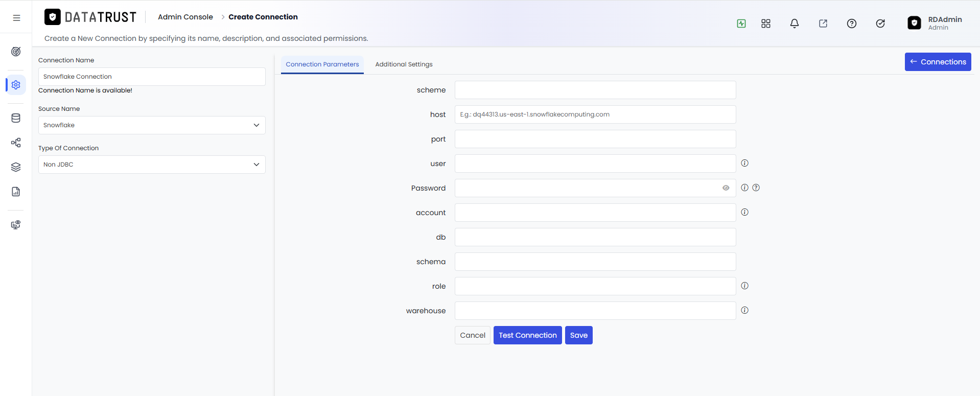Open the lineage nodes sidebar icon

tap(16, 143)
